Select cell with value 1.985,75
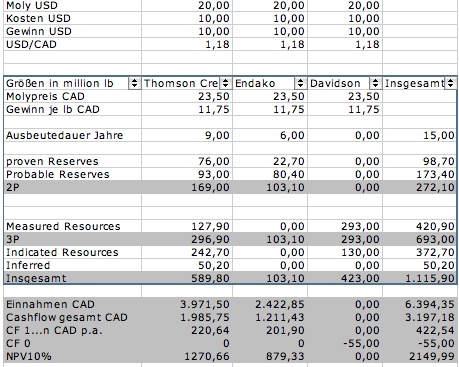 click(x=187, y=317)
